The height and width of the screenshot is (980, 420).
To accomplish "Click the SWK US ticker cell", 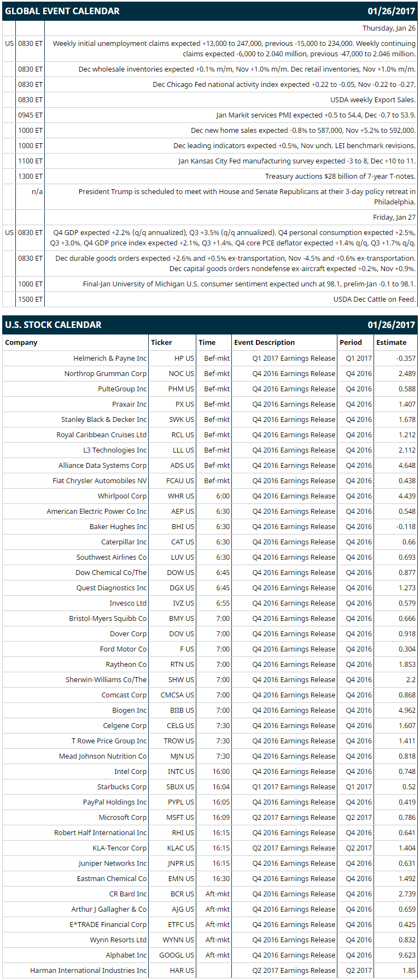I will (182, 419).
